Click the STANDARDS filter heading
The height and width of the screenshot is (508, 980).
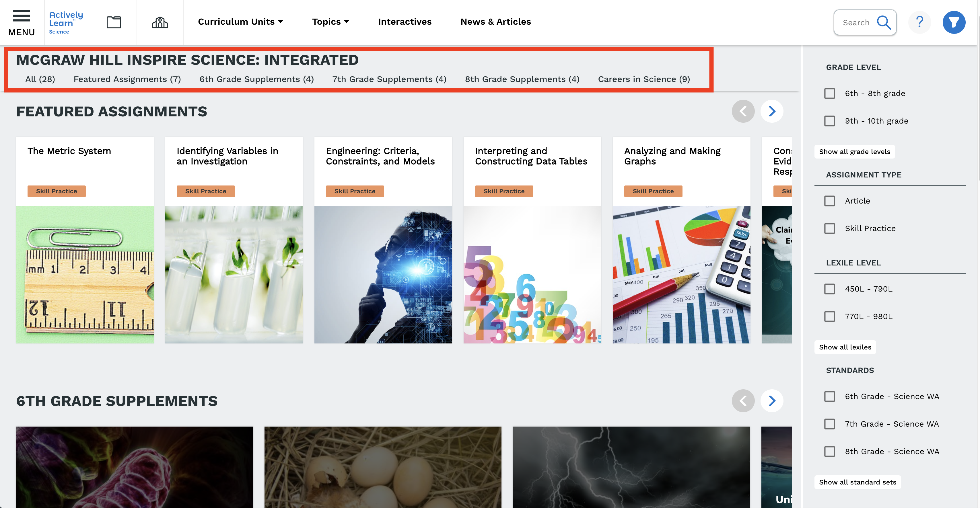[849, 370]
